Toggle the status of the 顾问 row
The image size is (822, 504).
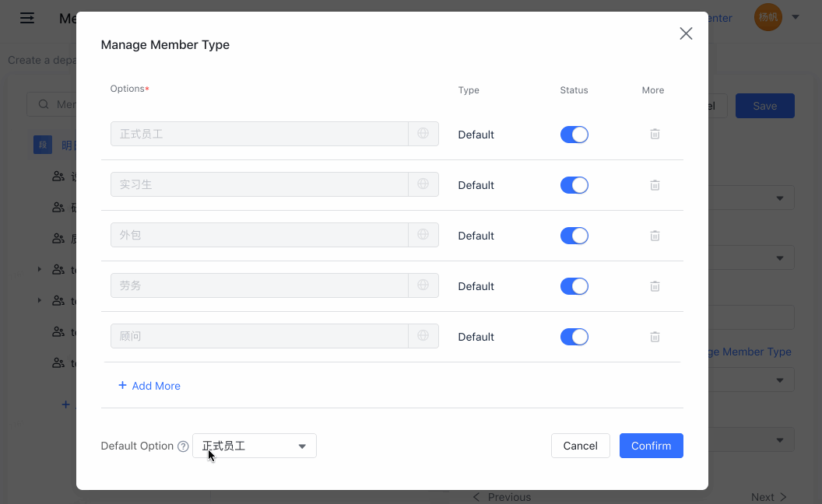574,336
